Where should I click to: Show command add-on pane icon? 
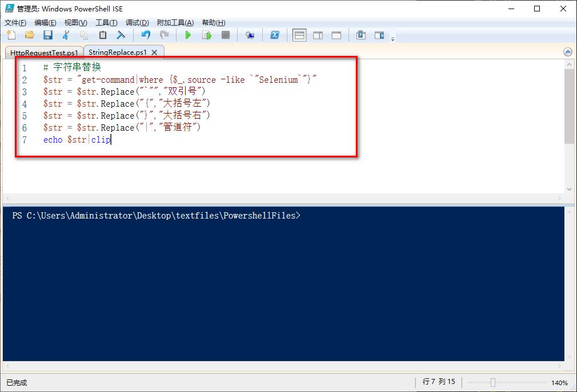(379, 35)
